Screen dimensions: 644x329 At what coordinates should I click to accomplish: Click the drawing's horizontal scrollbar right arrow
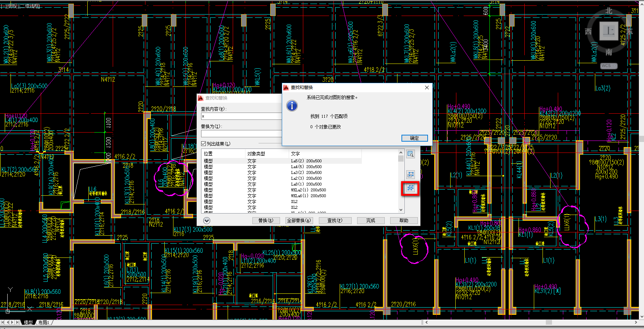click(636, 322)
